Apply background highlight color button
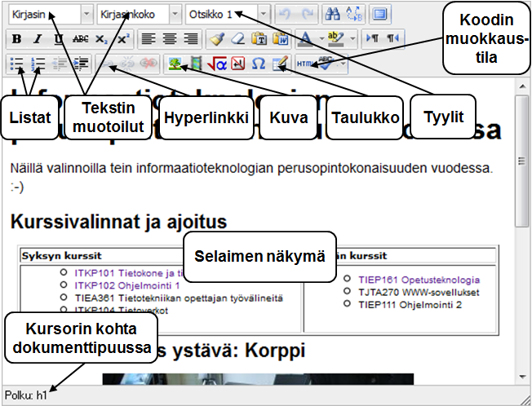This screenshot has height=406, width=532. click(x=336, y=39)
